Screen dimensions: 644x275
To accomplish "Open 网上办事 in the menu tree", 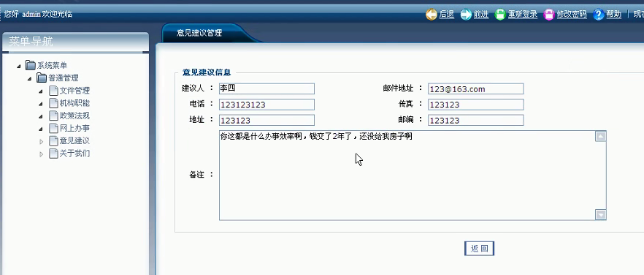I will [74, 128].
